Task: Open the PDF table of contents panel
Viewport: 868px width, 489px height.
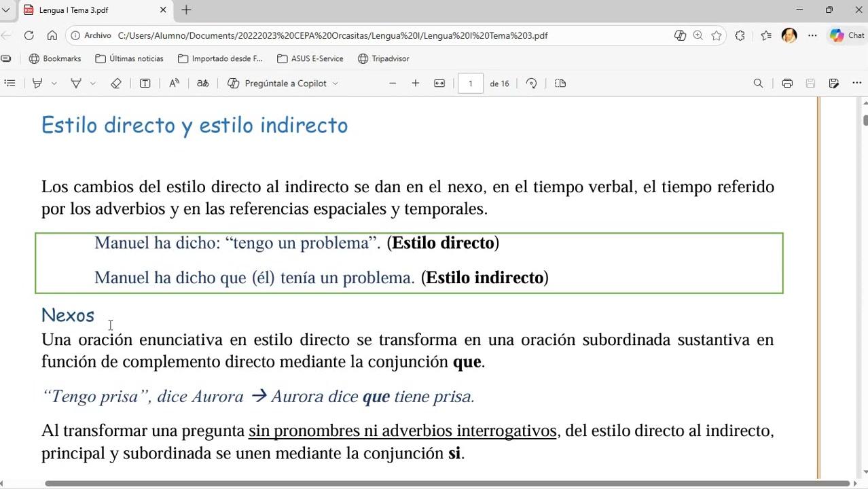Action: coord(10,83)
